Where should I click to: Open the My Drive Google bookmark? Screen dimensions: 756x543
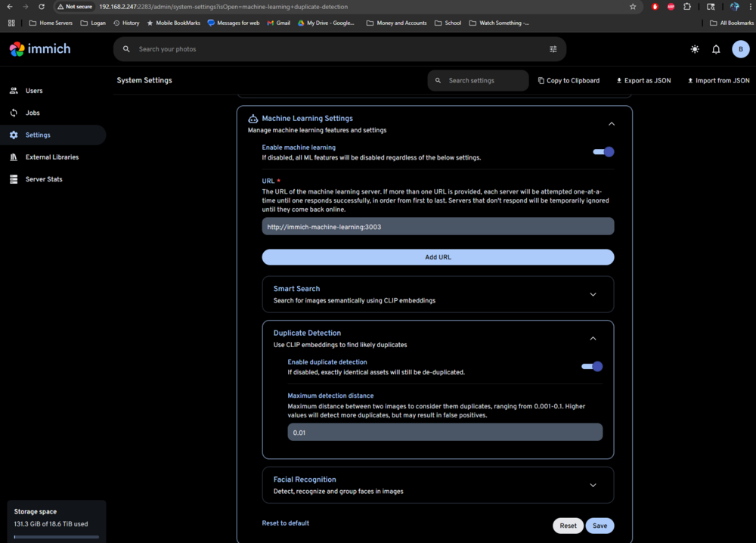coord(326,23)
